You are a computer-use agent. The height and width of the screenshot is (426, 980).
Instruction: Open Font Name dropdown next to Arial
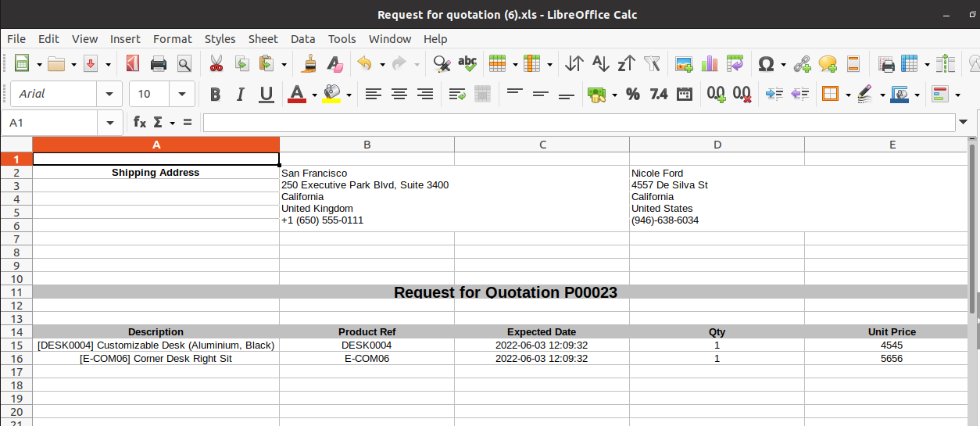click(109, 95)
